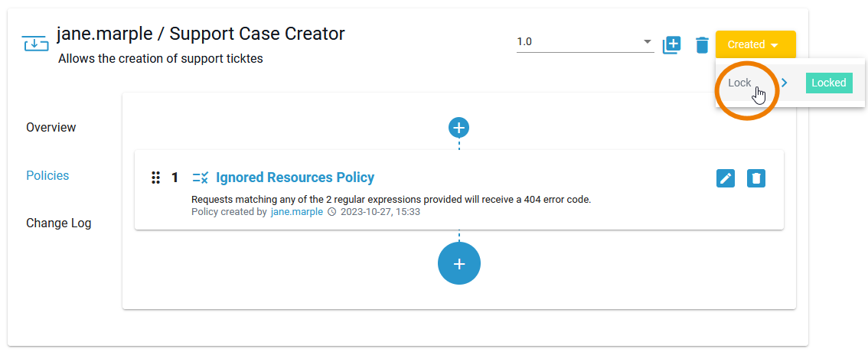Add policy with large bottom plus button
Screen dimensions: 868x352
pos(458,263)
